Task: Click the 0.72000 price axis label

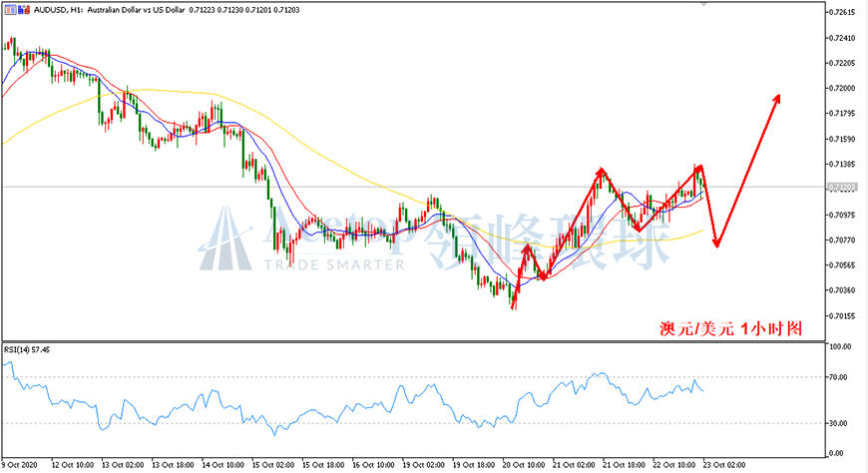Action: [842, 88]
